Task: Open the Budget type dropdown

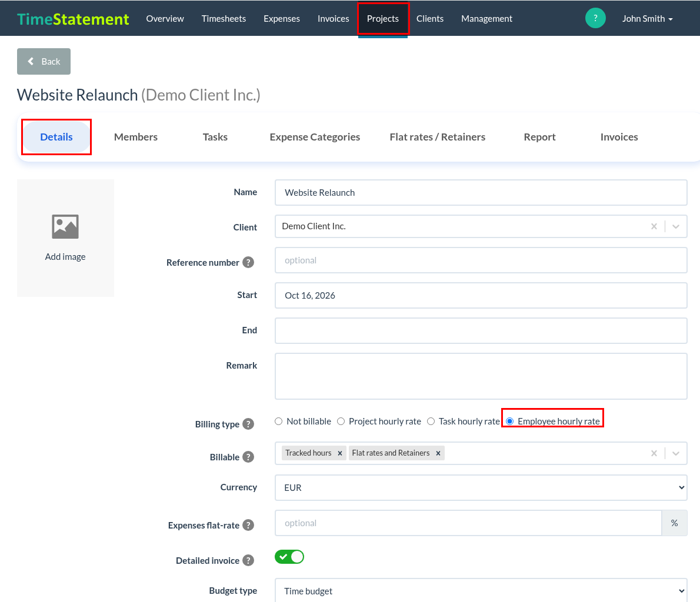Action: click(481, 590)
